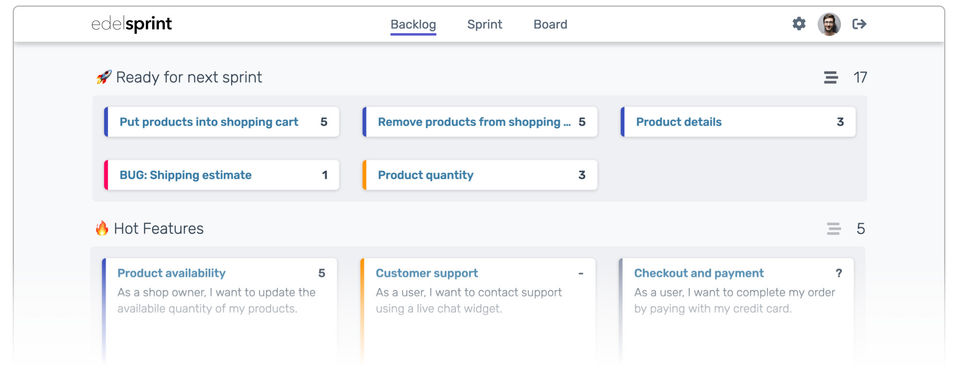
Task: Toggle list view for Hot Features
Action: tap(833, 229)
